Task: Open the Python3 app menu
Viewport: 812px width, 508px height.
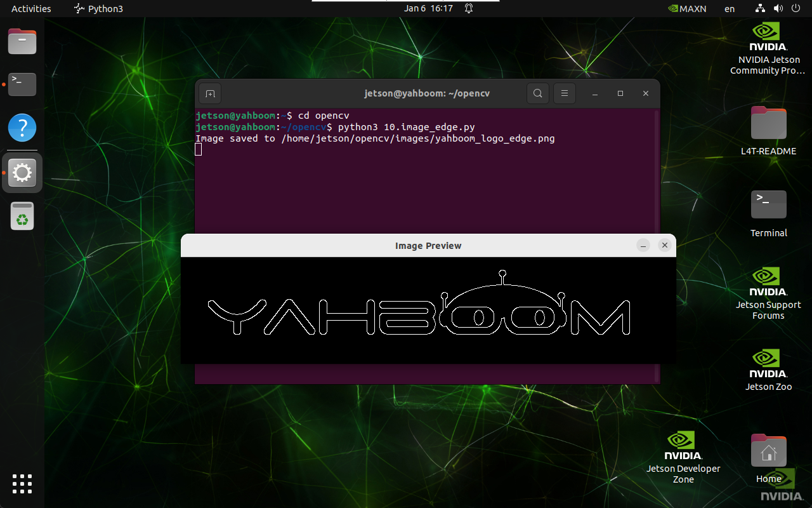Action: [x=98, y=9]
